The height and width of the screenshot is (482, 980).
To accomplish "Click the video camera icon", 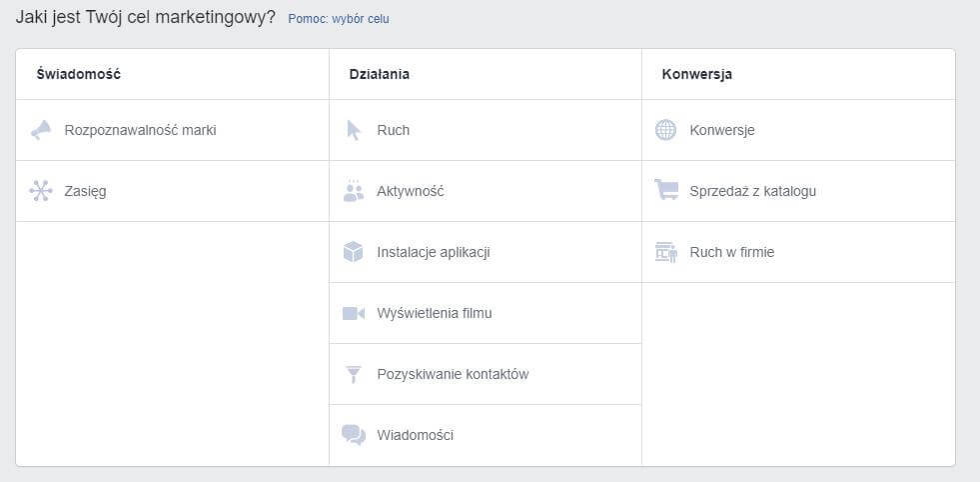I will [x=354, y=313].
